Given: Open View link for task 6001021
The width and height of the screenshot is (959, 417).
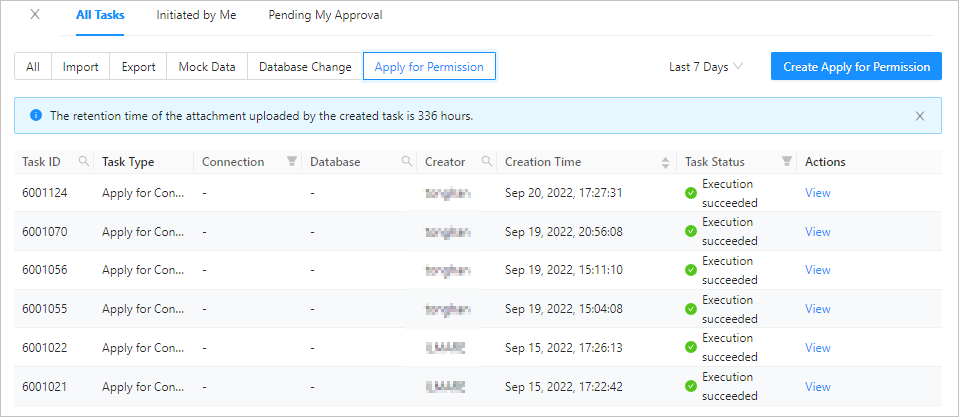Looking at the screenshot, I should click(x=817, y=387).
